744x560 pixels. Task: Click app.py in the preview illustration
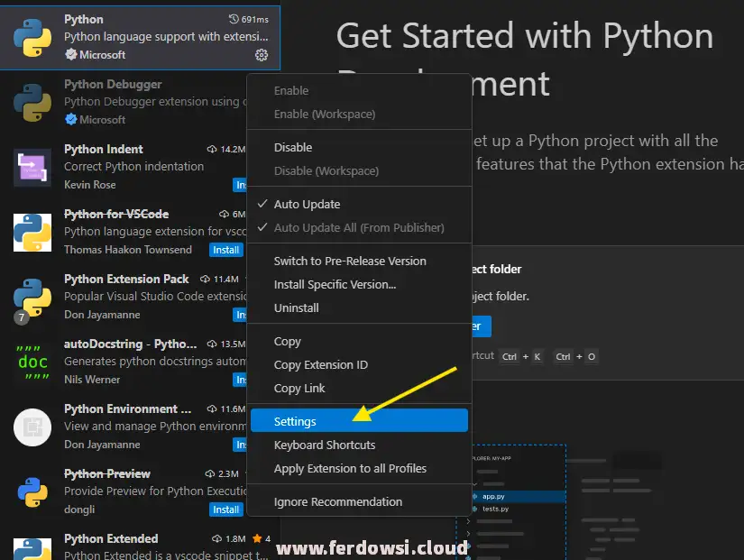(x=493, y=496)
